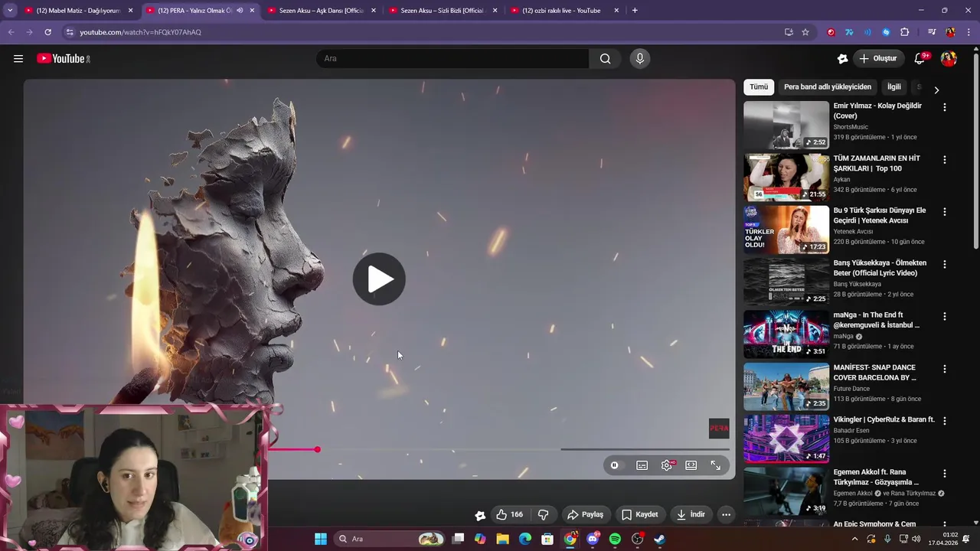Open the Shazam browser extension

[x=886, y=32]
